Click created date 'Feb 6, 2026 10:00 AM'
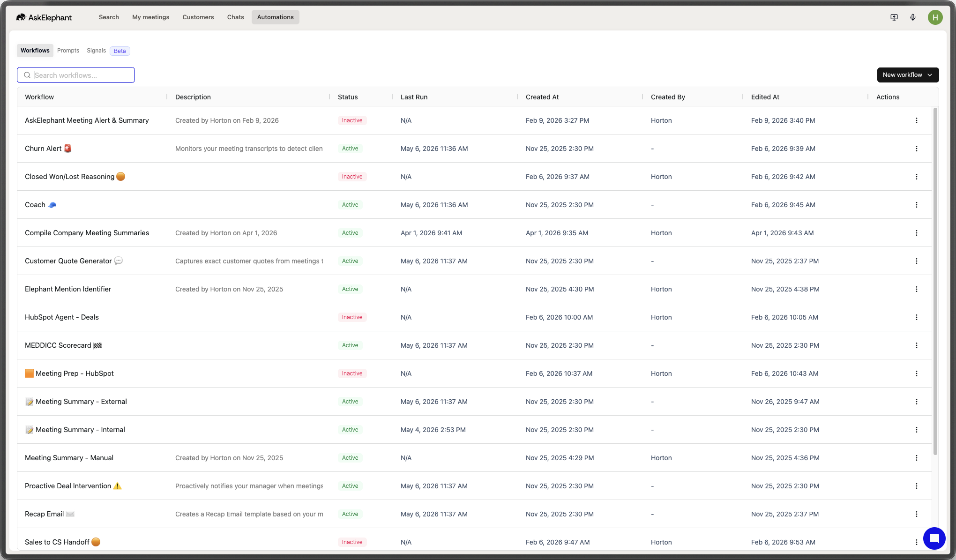This screenshot has height=560, width=956. [x=560, y=317]
